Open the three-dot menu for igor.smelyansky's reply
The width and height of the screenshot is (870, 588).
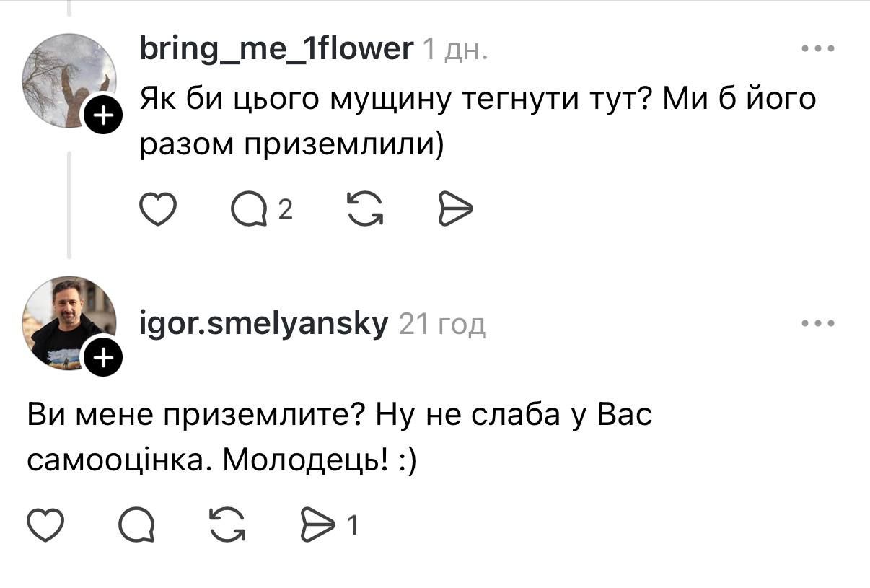[818, 324]
